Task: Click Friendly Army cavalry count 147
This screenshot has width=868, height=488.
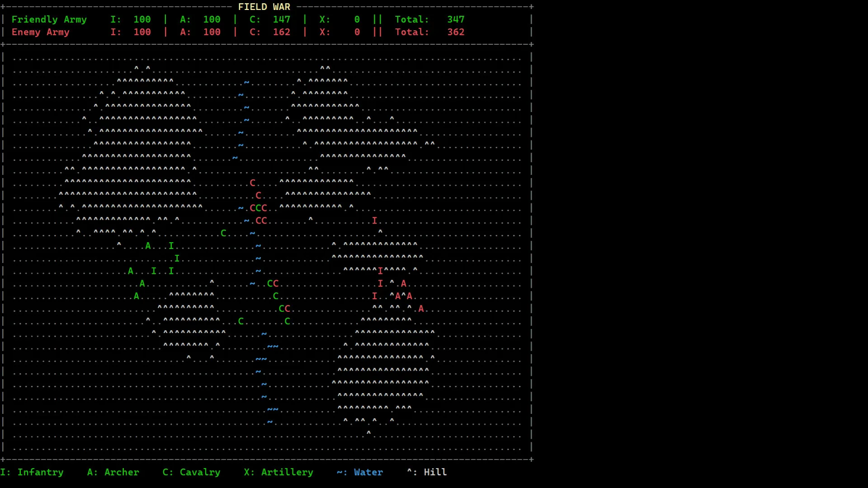Action: click(281, 19)
